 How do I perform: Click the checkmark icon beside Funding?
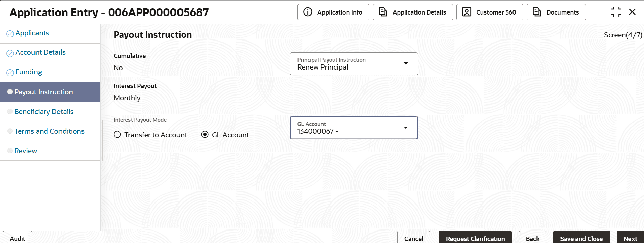coord(10,73)
